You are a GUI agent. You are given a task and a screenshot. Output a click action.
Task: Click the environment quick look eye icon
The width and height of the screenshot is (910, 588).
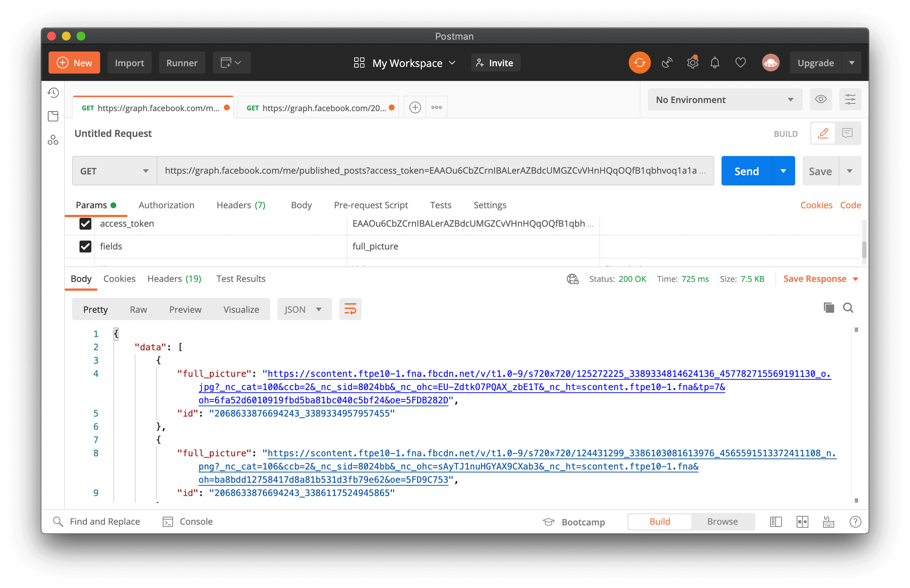click(x=820, y=100)
